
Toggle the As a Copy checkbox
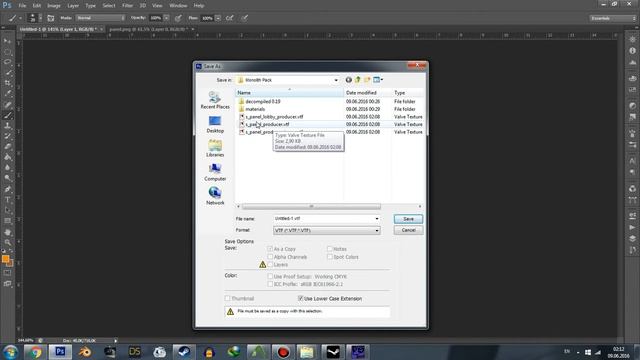[x=270, y=249]
